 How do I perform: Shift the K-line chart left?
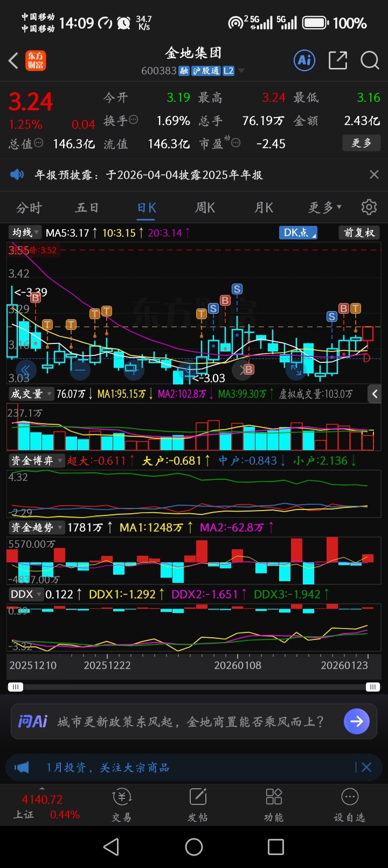click(x=26, y=370)
